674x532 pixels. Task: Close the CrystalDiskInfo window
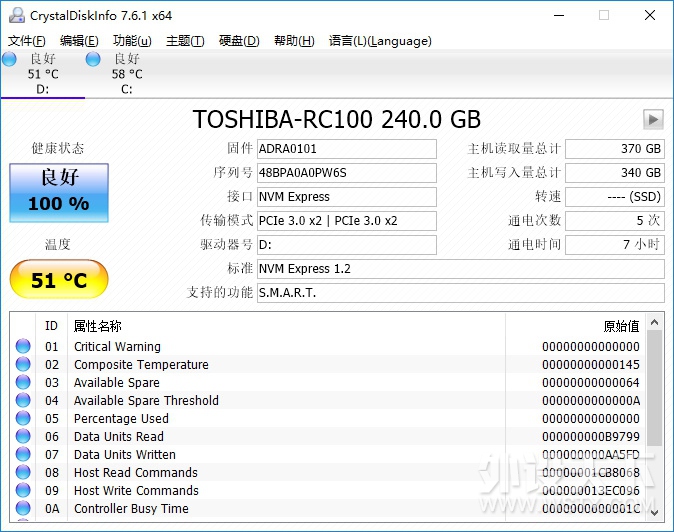point(650,15)
